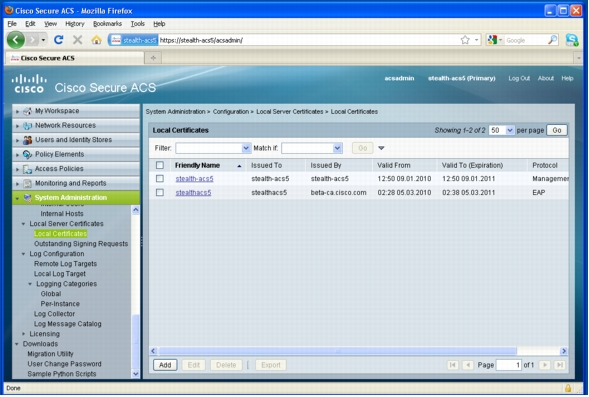Image resolution: width=589 pixels, height=397 pixels.
Task: Click the Firefox Back navigation button
Action: (16, 39)
